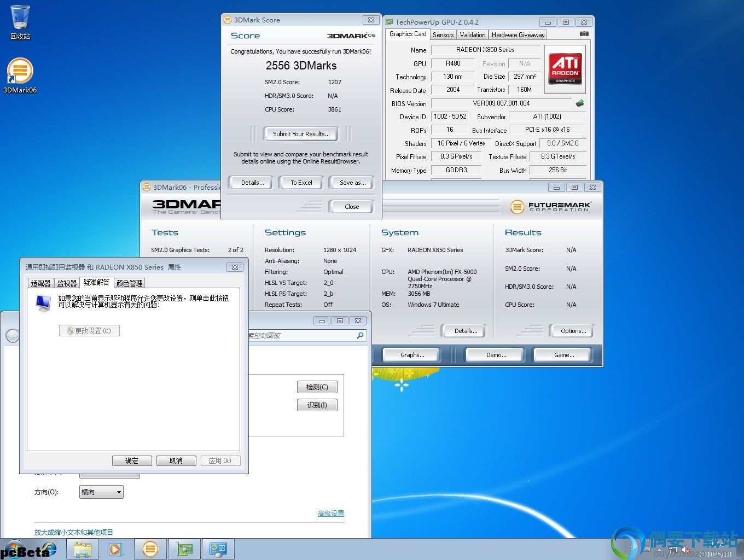The height and width of the screenshot is (560, 744).
Task: Click Details button in 3DMark Score dialog
Action: coord(253,183)
